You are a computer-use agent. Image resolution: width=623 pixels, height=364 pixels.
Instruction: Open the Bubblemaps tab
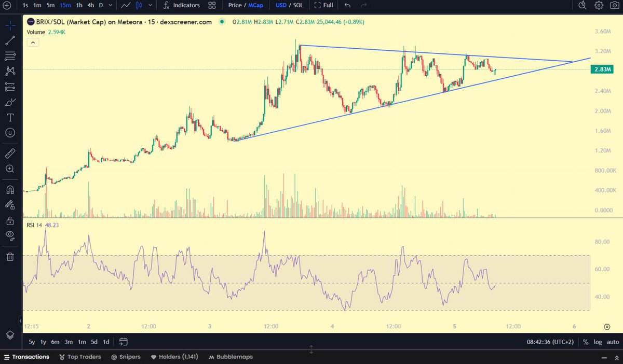[231, 357]
